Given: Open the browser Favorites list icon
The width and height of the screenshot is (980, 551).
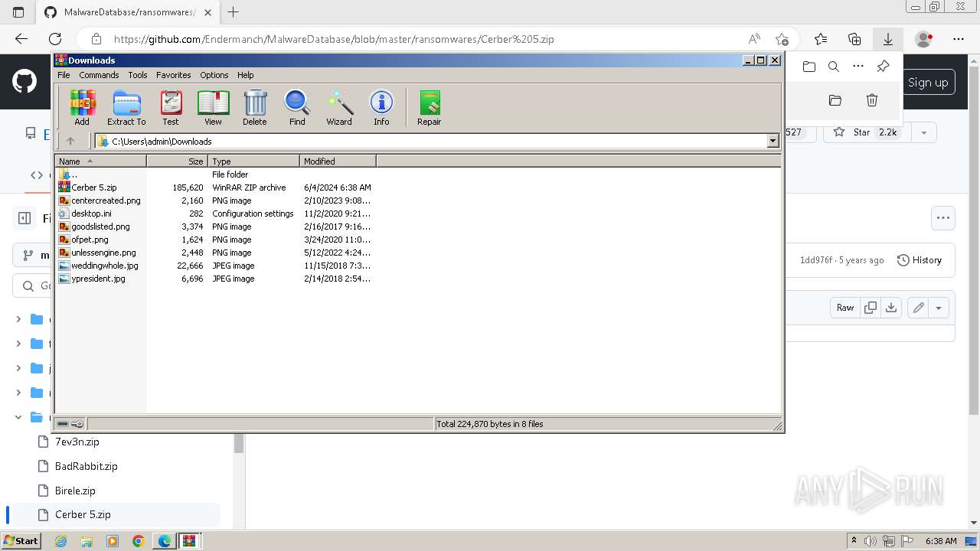Looking at the screenshot, I should tap(821, 39).
